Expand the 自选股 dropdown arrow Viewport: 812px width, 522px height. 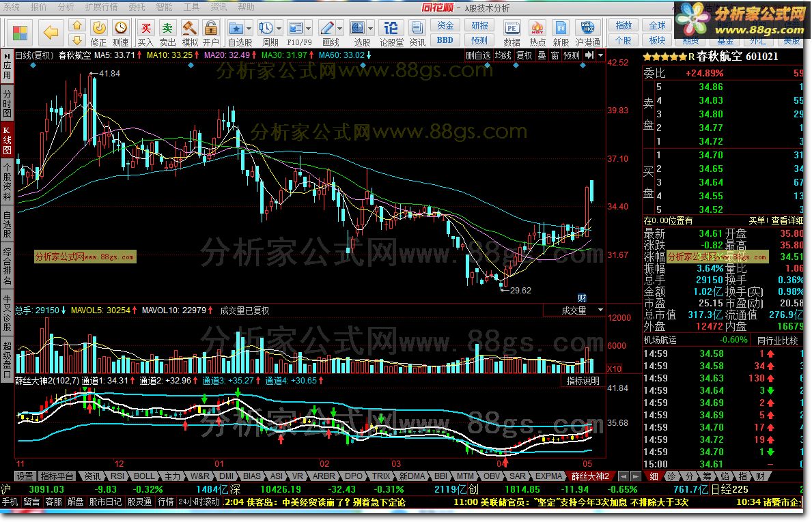[249, 29]
